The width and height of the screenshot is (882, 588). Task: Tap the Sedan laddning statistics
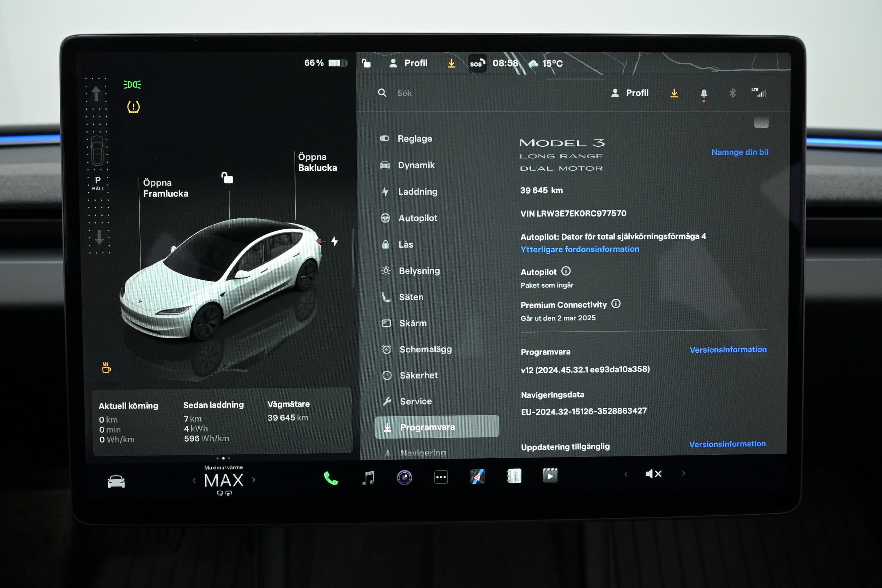pos(213,422)
